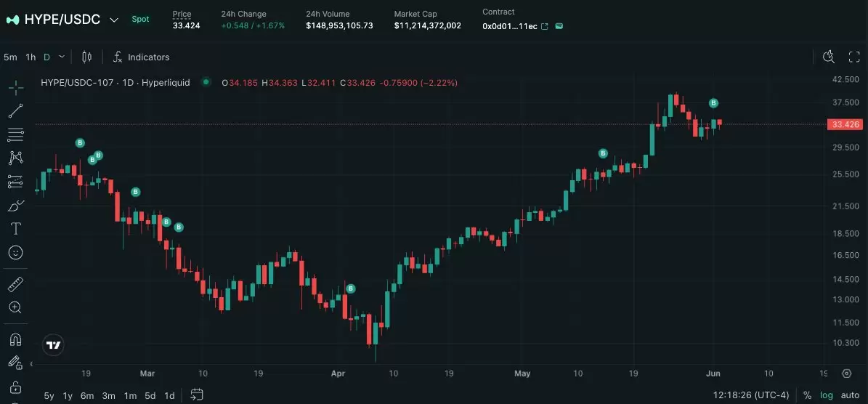Click the green market status dot
Screen dimensions: 868x404
pyautogui.click(x=206, y=82)
